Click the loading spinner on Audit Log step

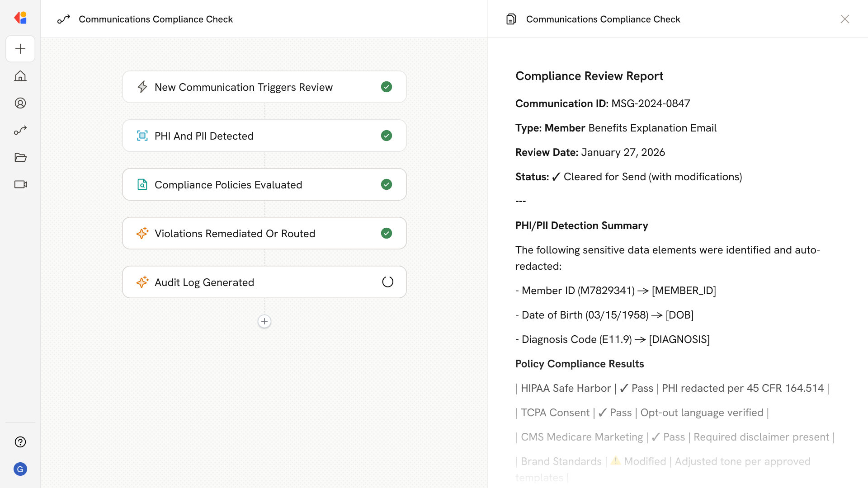387,282
